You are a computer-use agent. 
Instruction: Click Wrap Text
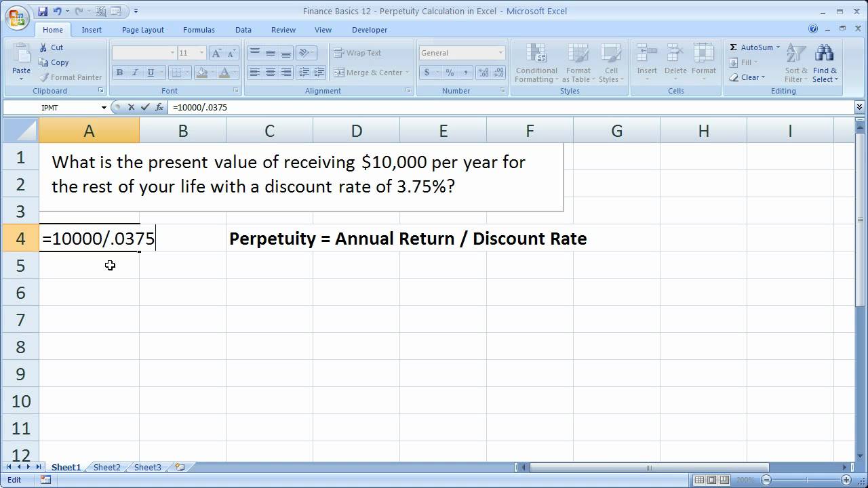pos(357,53)
